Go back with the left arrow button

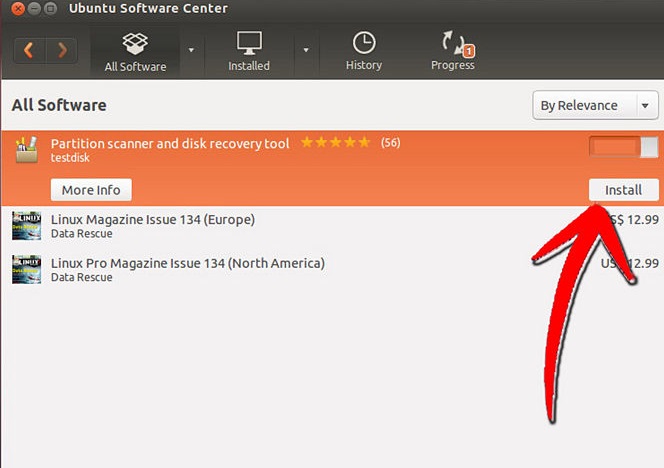coord(29,50)
